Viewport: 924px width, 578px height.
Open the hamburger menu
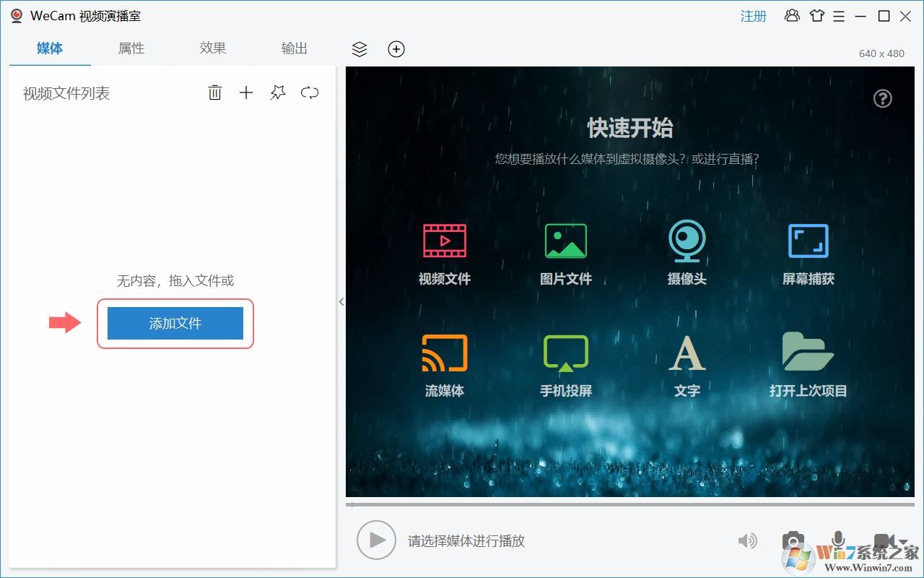pyautogui.click(x=838, y=16)
